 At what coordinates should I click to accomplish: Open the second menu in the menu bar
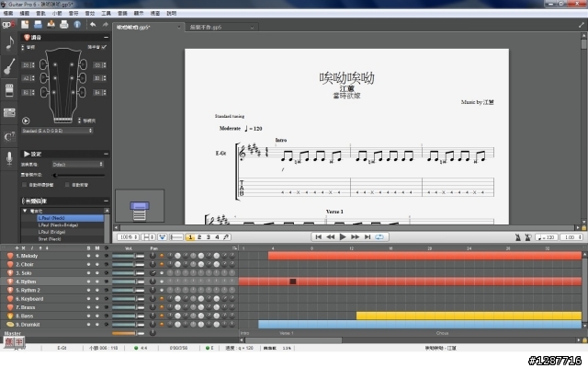[25, 13]
